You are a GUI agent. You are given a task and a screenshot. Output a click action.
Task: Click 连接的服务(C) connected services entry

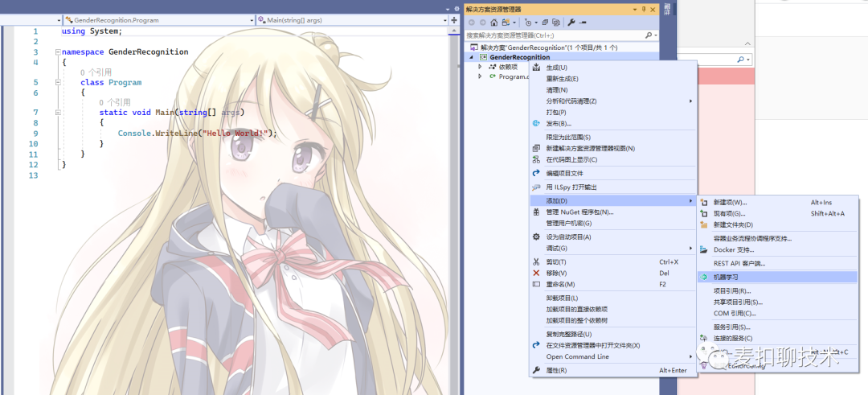tap(778, 338)
